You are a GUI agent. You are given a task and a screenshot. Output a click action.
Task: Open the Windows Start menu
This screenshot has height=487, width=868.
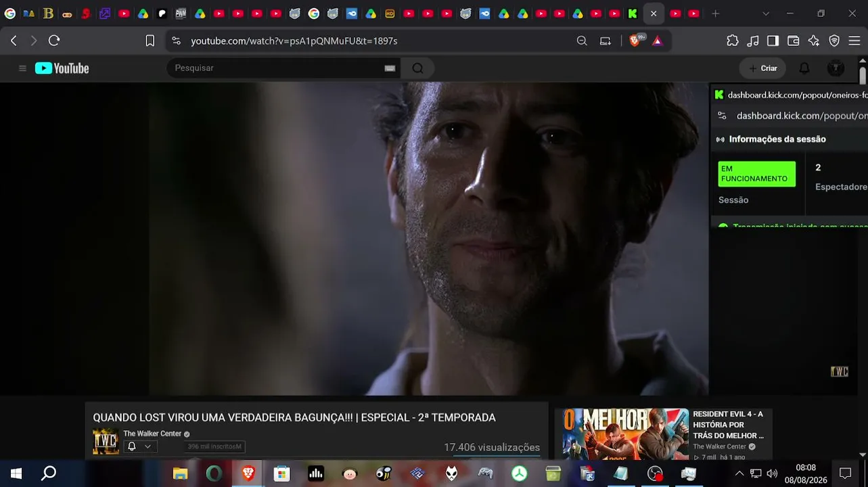point(16,473)
